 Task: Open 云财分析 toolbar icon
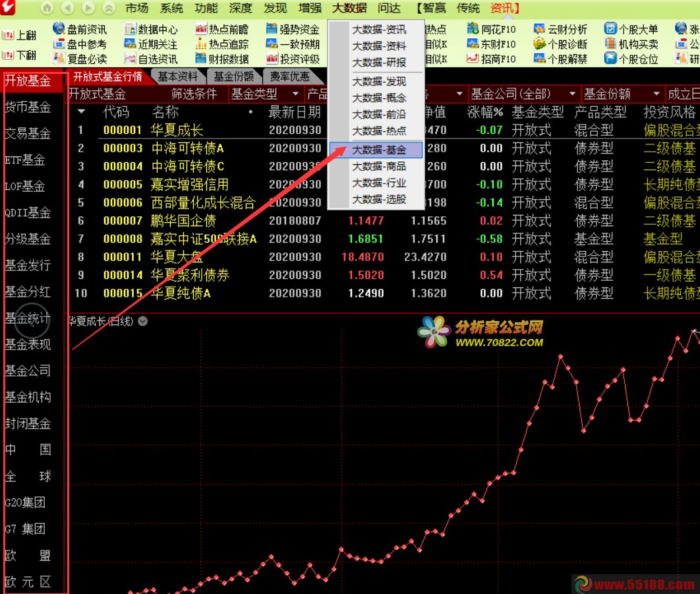(539, 29)
